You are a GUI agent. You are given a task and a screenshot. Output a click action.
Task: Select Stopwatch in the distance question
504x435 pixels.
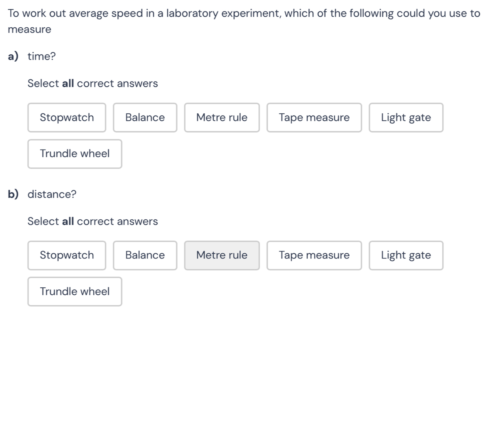(66, 255)
